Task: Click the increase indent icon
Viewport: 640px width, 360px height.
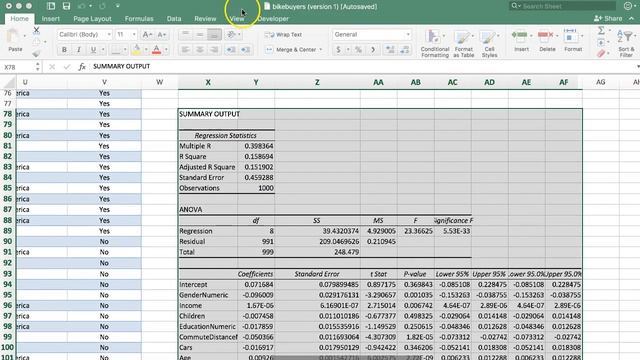Action: 245,50
